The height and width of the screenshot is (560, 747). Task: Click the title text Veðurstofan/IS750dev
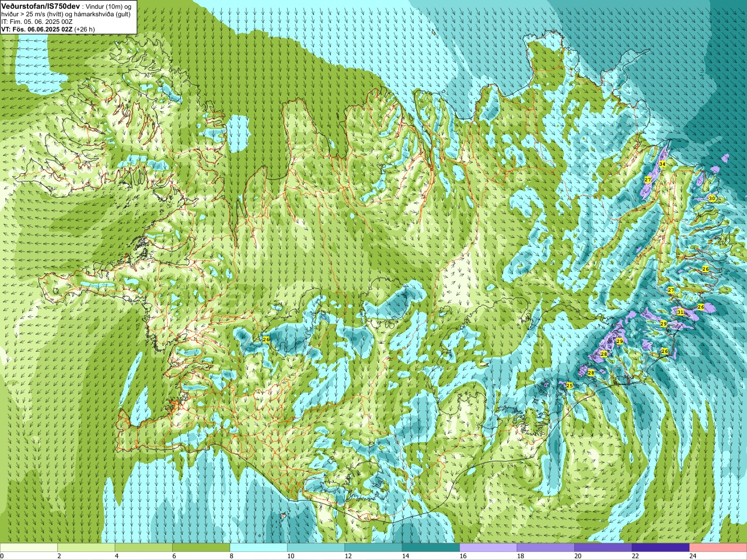click(x=41, y=5)
